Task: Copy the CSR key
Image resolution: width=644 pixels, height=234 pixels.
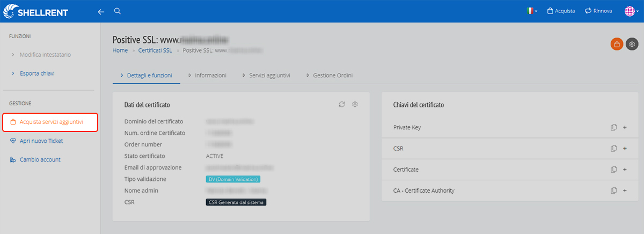Action: (613, 149)
